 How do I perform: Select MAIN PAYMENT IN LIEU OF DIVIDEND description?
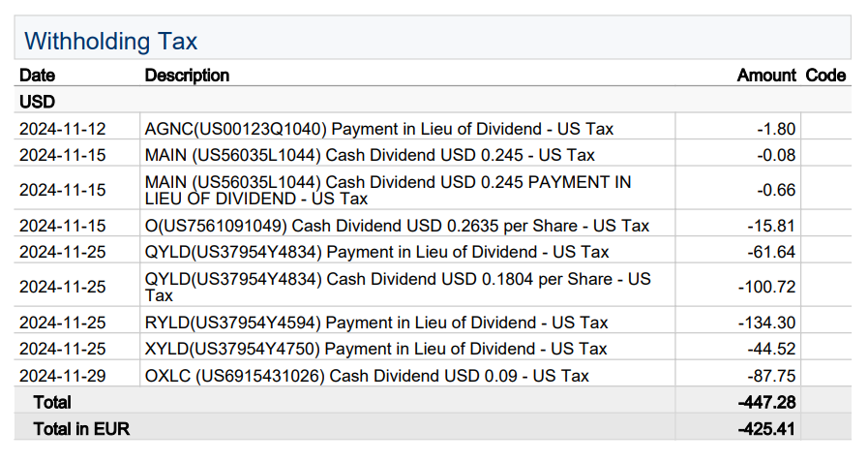(x=387, y=190)
